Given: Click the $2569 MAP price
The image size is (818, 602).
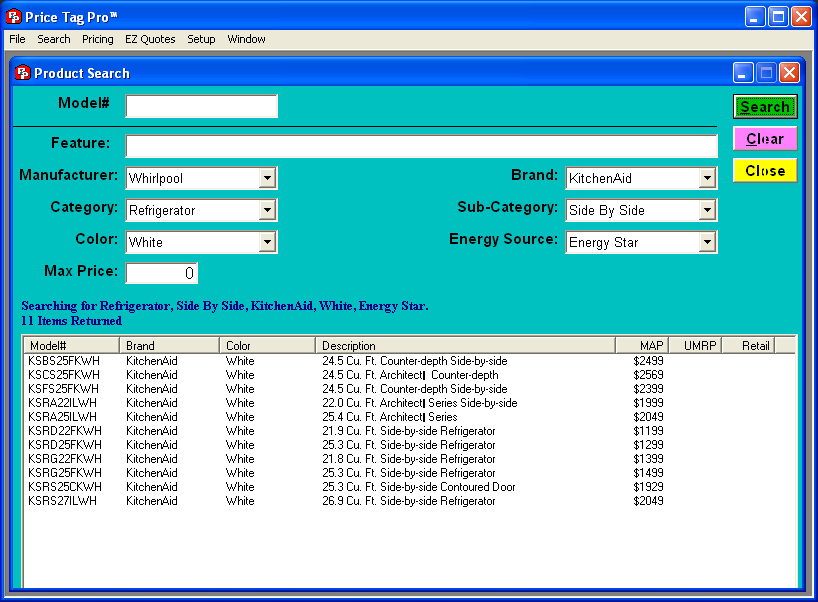Looking at the screenshot, I should pyautogui.click(x=648, y=375).
